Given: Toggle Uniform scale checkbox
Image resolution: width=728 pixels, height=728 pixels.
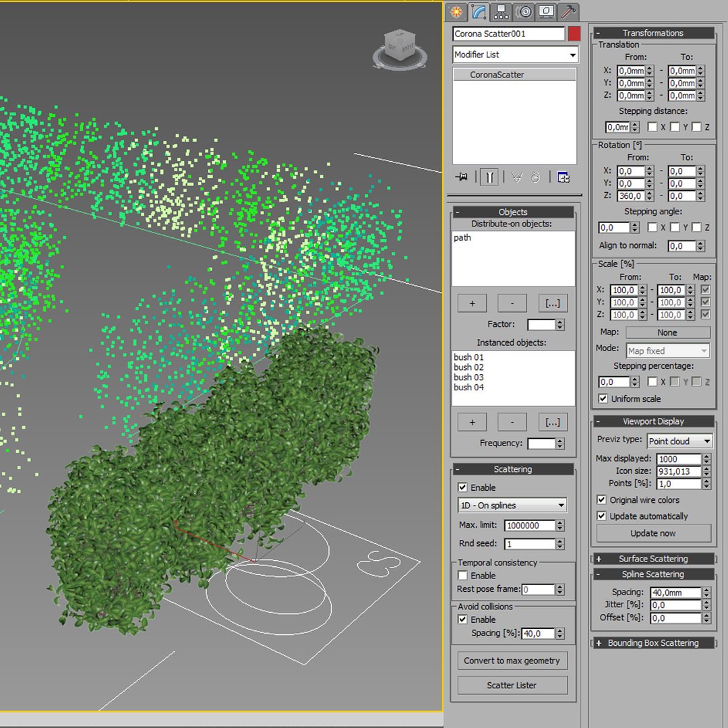Looking at the screenshot, I should (x=603, y=399).
